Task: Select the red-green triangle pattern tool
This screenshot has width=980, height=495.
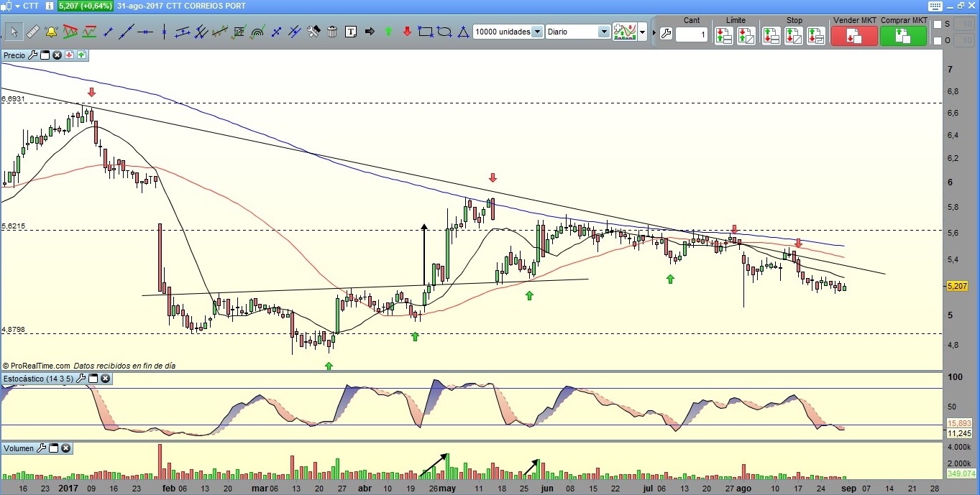Action: click(70, 32)
